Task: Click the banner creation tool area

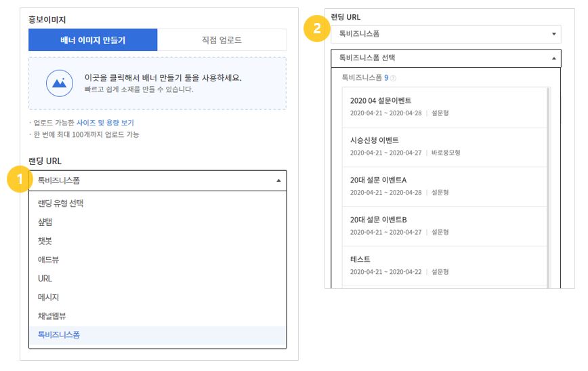Action: [157, 83]
